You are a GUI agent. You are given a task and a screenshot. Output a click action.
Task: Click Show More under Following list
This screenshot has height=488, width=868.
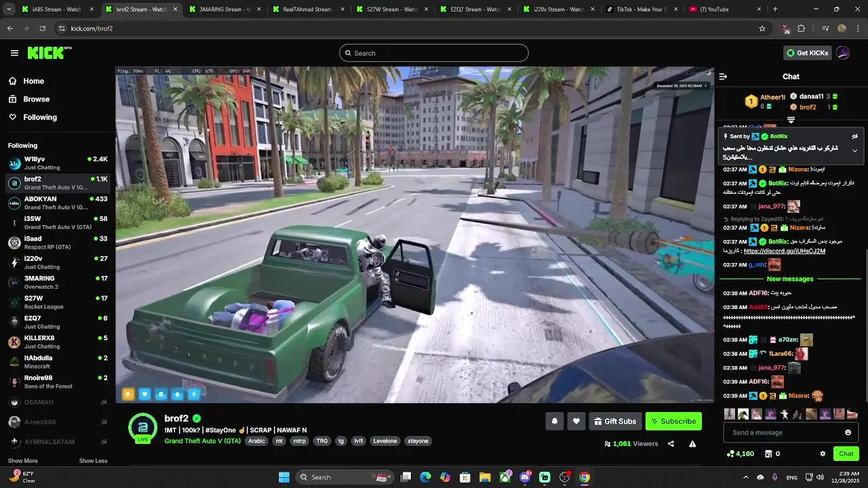pos(23,461)
